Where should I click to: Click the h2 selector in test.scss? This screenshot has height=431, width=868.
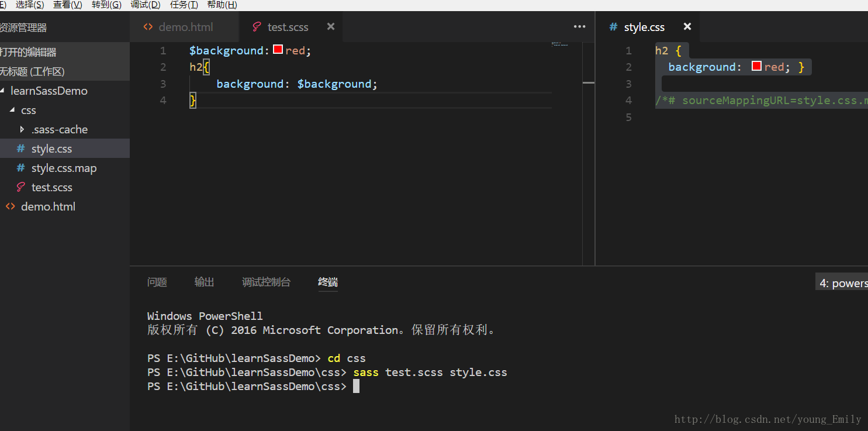click(196, 67)
